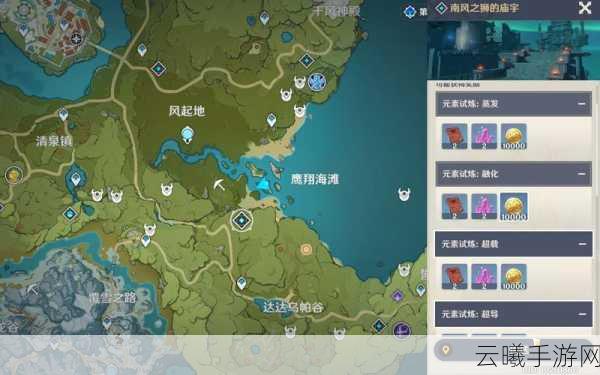Viewport: 600px width, 375px height.
Task: Select the teleport waypoint north of 达达乌帕谷
Action: (x=241, y=284)
